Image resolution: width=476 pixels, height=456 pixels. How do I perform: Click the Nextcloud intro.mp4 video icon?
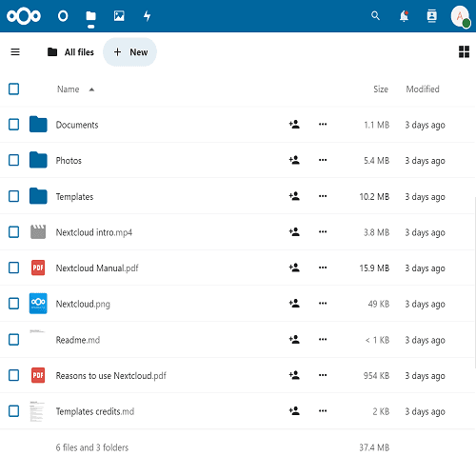click(38, 231)
